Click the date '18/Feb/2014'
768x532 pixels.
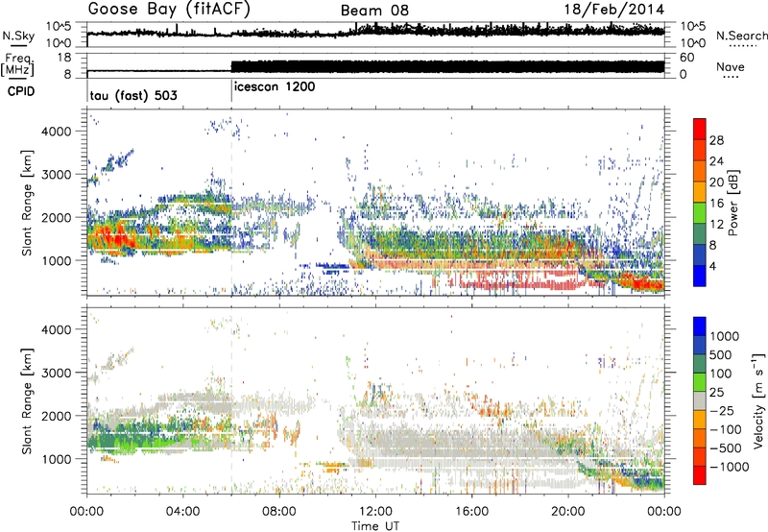click(x=614, y=10)
